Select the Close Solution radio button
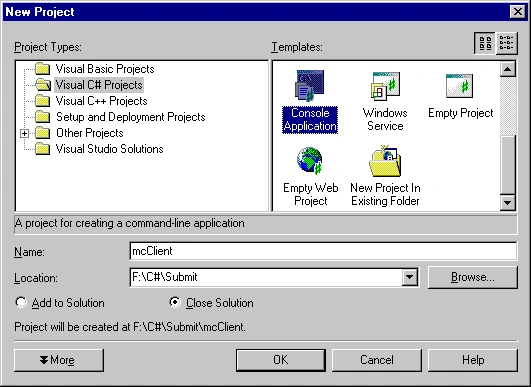The image size is (531, 387). coord(175,302)
